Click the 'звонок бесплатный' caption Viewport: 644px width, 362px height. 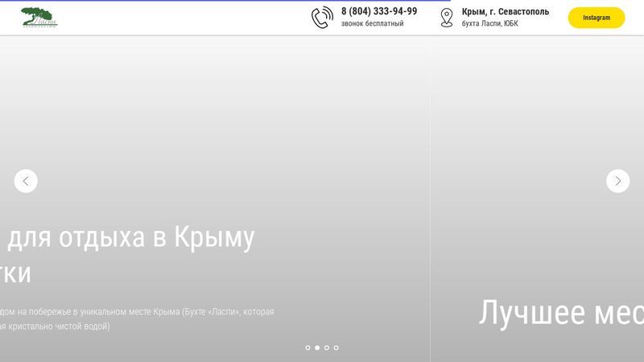(x=372, y=24)
